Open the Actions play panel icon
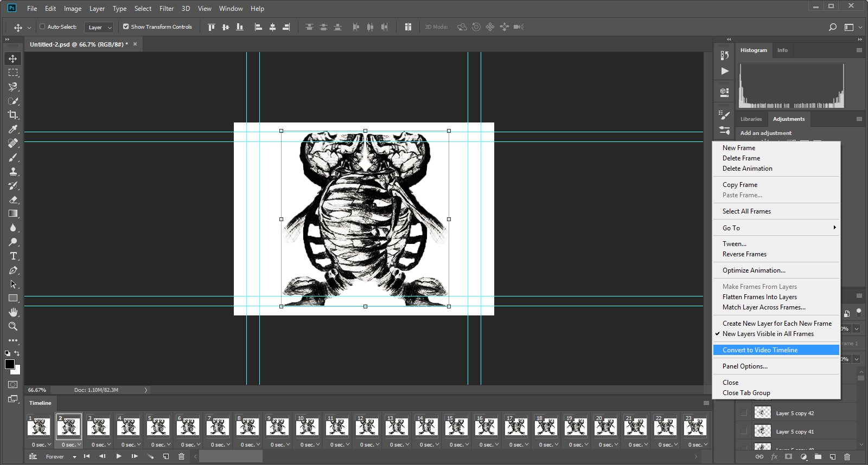The width and height of the screenshot is (868, 465). 725,71
